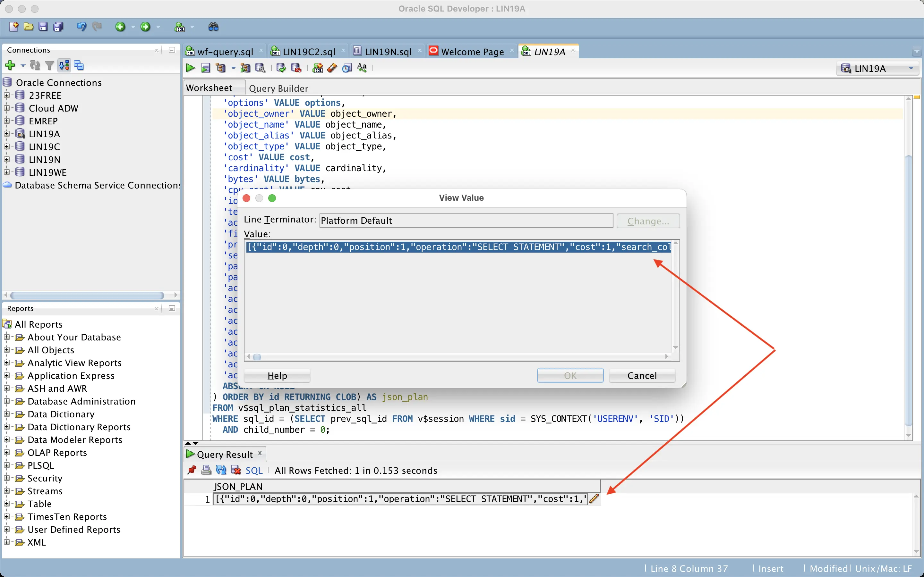Screen dimensions: 924x577
Task: Click the Commit database icon
Action: coord(281,68)
